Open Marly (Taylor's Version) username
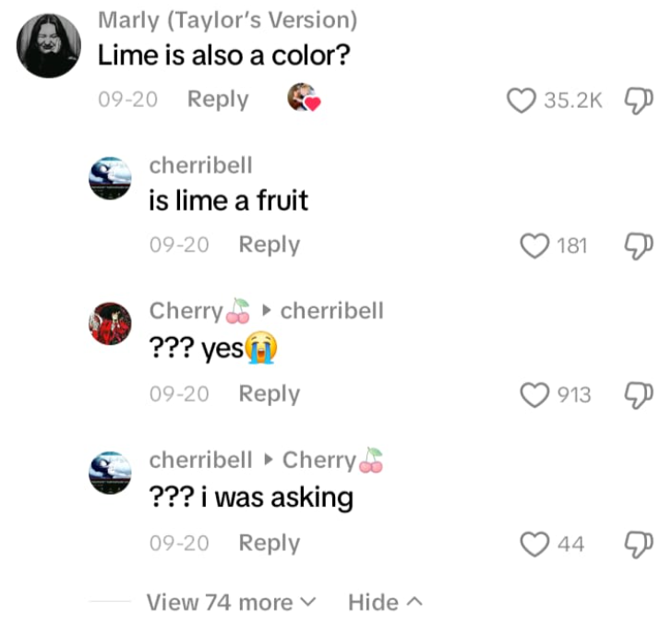This screenshot has height=624, width=672. (x=227, y=19)
